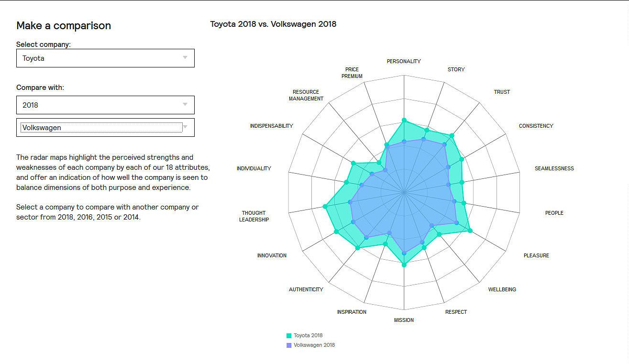The image size is (629, 364).
Task: Click the INNOVATION axis label
Action: click(x=272, y=255)
